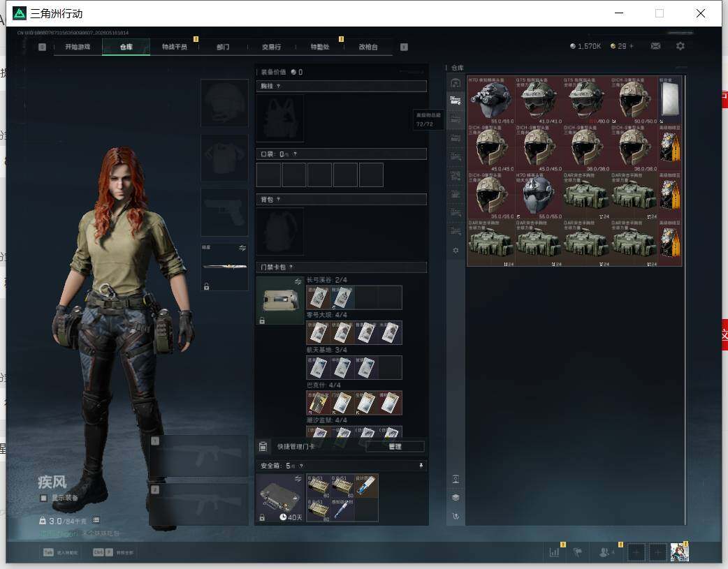Viewport: 728px width, 569px height.
Task: Select the syringe item in safe box
Action: [342, 510]
